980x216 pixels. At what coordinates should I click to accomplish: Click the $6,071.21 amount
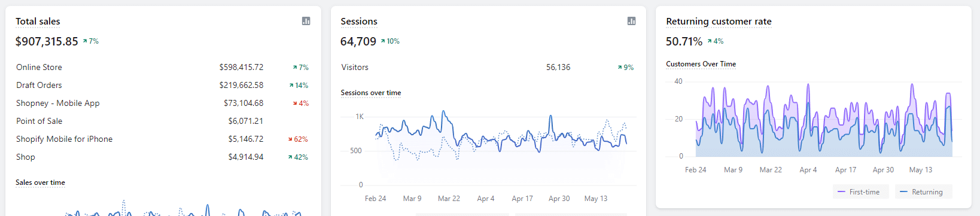pyautogui.click(x=246, y=121)
